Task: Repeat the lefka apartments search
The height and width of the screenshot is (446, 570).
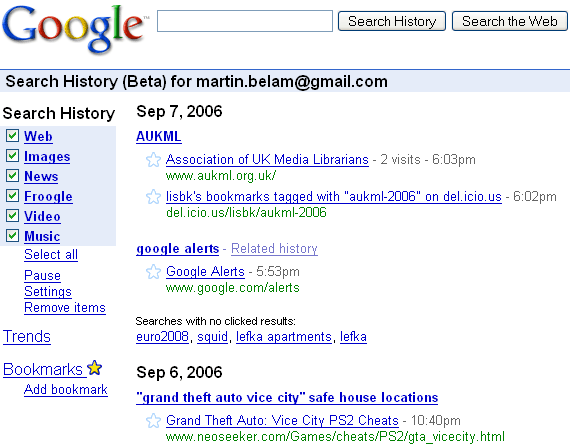Action: click(x=284, y=337)
